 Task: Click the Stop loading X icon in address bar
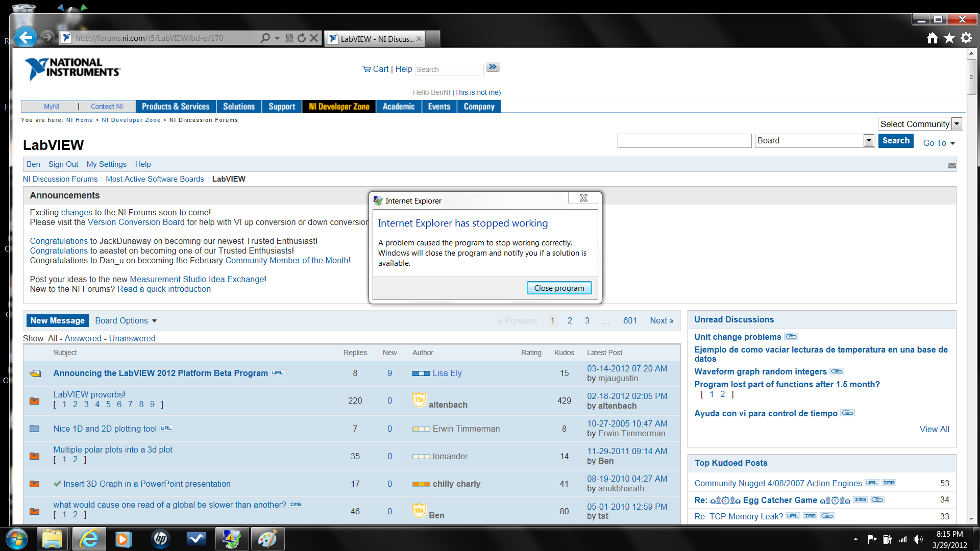tap(314, 38)
